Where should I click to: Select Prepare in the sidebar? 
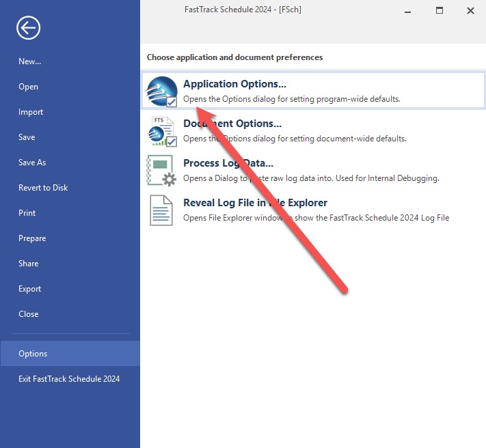pyautogui.click(x=32, y=238)
